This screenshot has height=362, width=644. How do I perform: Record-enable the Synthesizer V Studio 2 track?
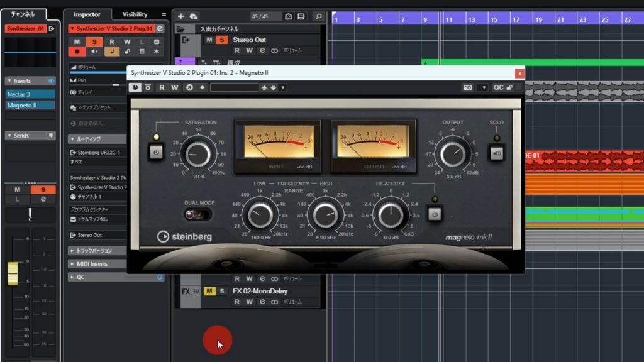[77, 50]
